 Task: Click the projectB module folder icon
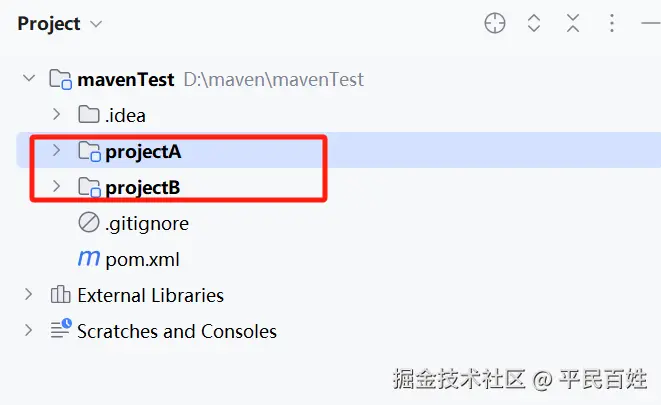[x=89, y=187]
